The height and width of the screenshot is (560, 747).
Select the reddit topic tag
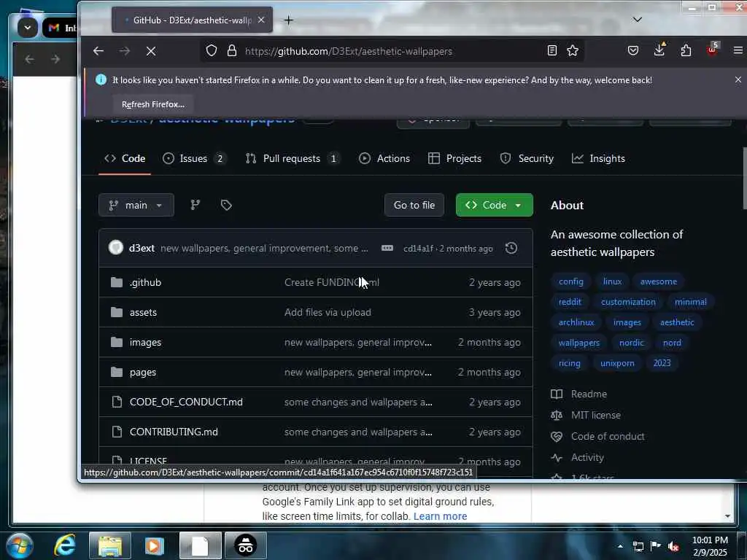570,302
